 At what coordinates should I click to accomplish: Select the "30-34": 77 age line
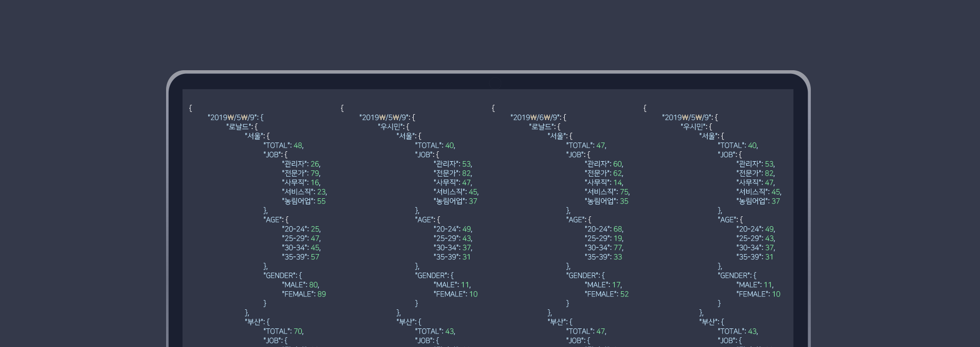[604, 247]
